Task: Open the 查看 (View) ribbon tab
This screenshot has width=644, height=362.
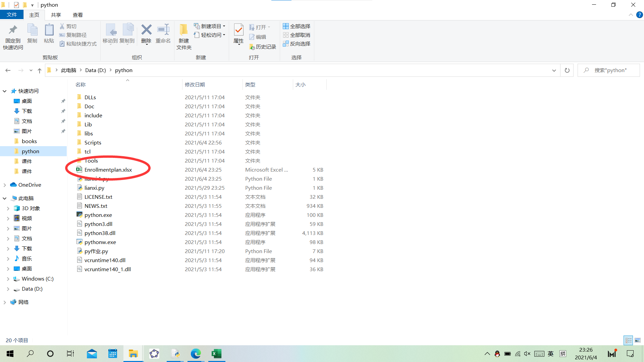Action: coord(77,15)
